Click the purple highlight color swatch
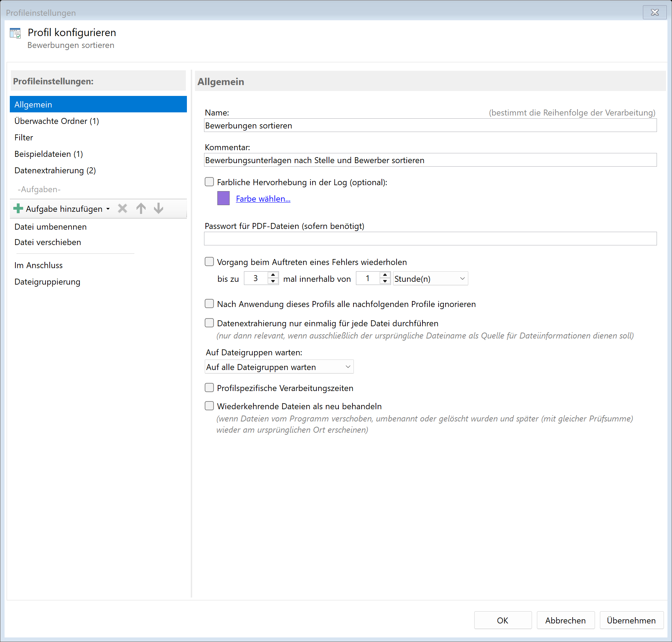Image resolution: width=672 pixels, height=642 pixels. pos(223,198)
